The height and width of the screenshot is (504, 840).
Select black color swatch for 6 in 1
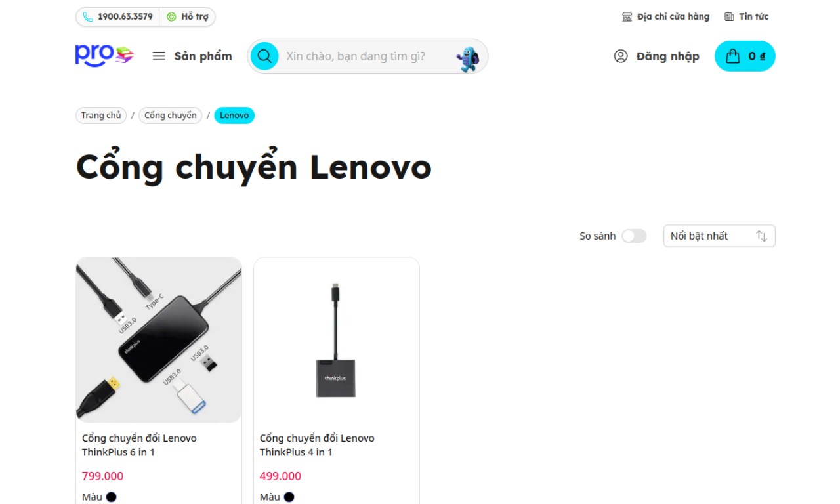click(112, 497)
